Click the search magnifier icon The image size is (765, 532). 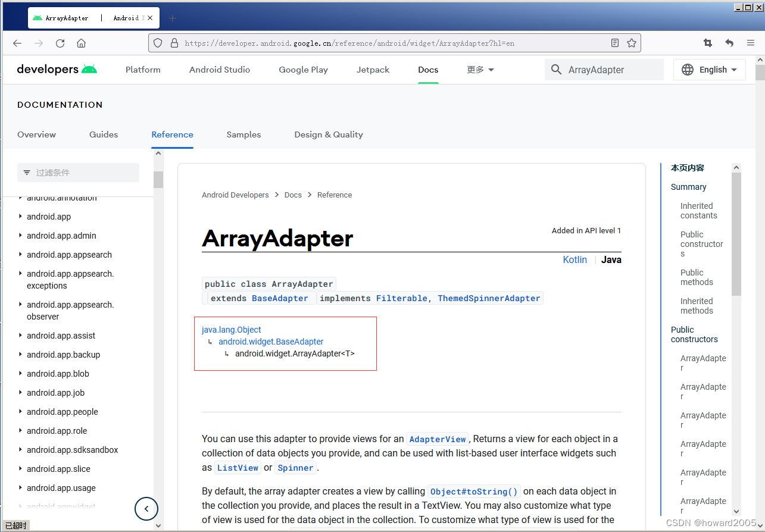point(556,70)
